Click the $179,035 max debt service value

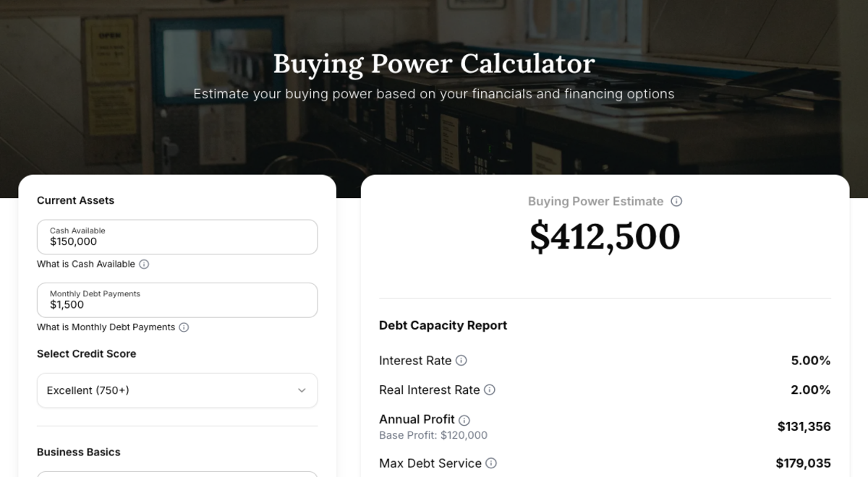tap(803, 463)
